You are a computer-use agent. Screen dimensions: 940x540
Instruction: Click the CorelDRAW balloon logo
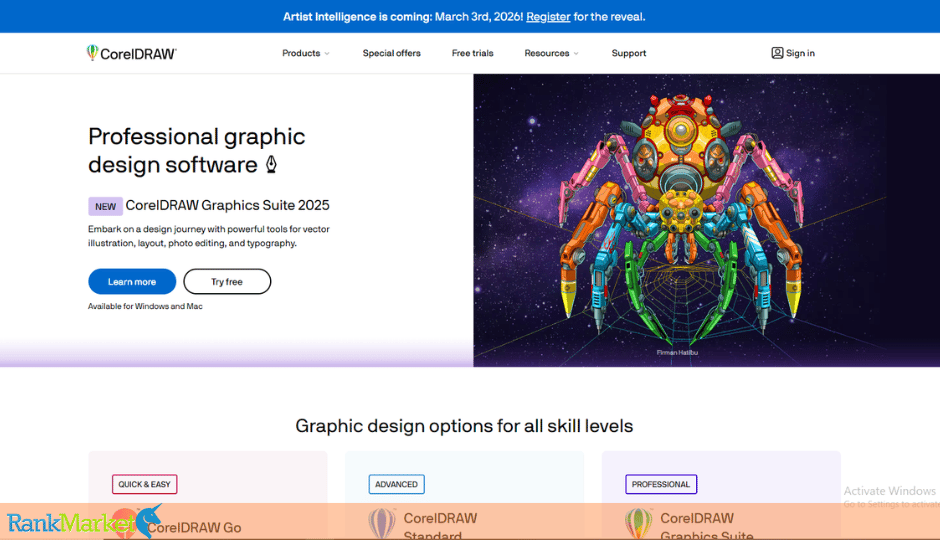[132, 53]
